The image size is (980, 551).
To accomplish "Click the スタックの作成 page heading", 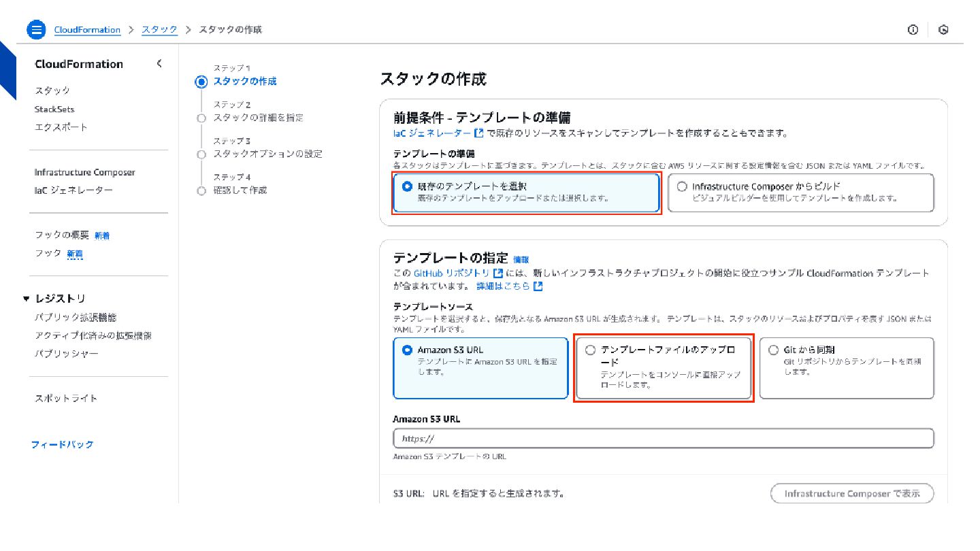I will [x=433, y=79].
